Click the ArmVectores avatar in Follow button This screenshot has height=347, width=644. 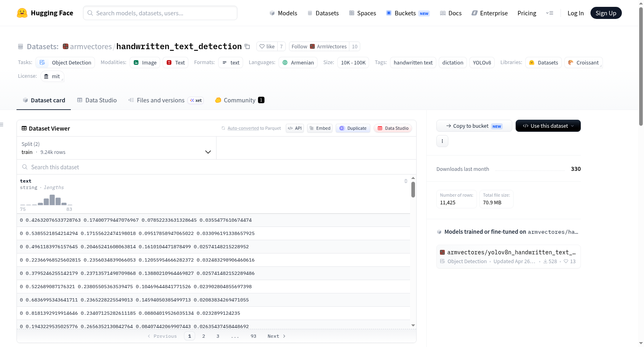(x=312, y=47)
